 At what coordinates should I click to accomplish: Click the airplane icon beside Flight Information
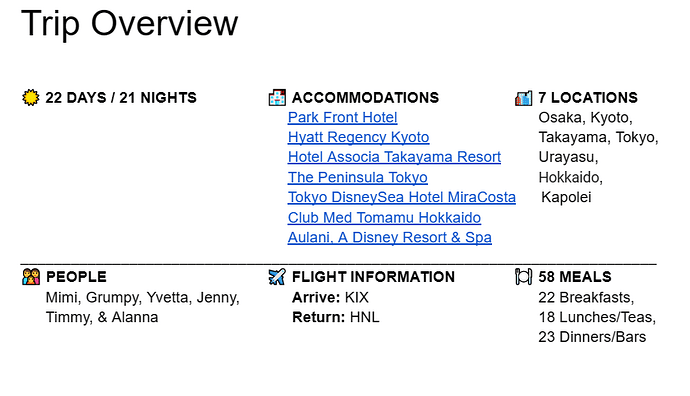(277, 277)
